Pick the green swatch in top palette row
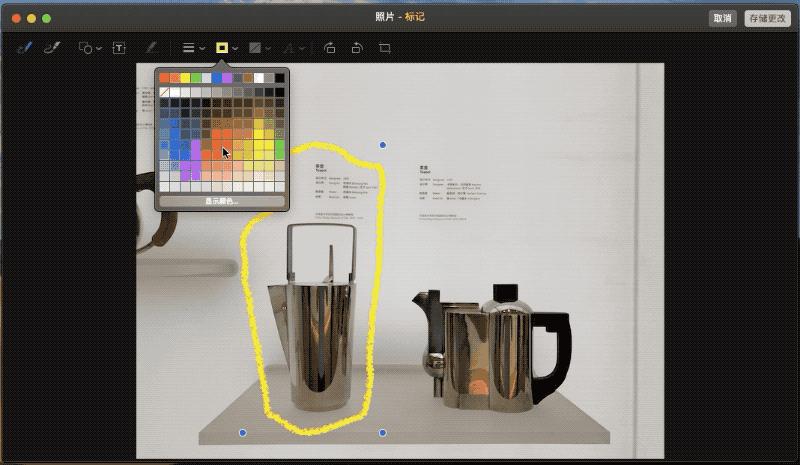 tap(196, 78)
